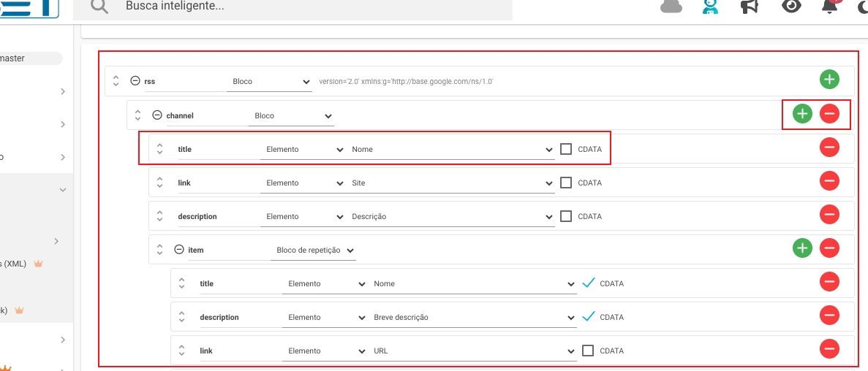
Task: Uncheck CDATA for item description
Action: point(589,317)
